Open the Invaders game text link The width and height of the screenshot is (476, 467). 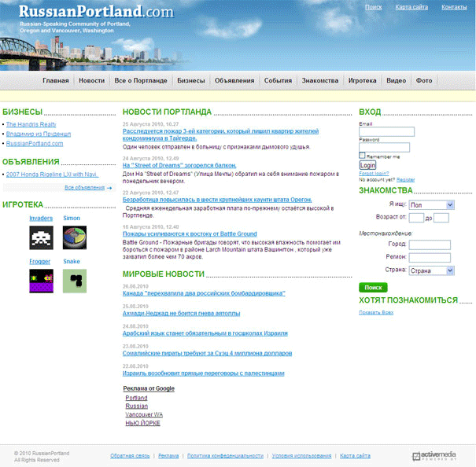[x=41, y=219]
